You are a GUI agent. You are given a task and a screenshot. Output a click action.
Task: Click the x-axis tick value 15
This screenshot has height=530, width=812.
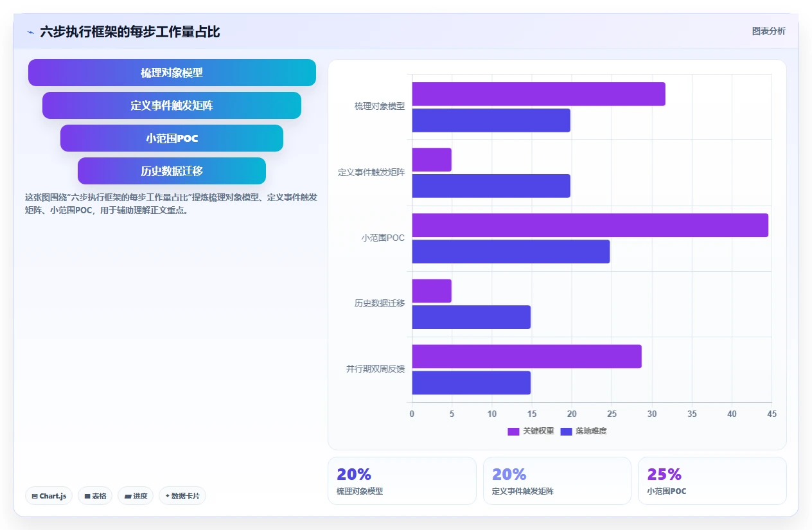[x=532, y=414]
